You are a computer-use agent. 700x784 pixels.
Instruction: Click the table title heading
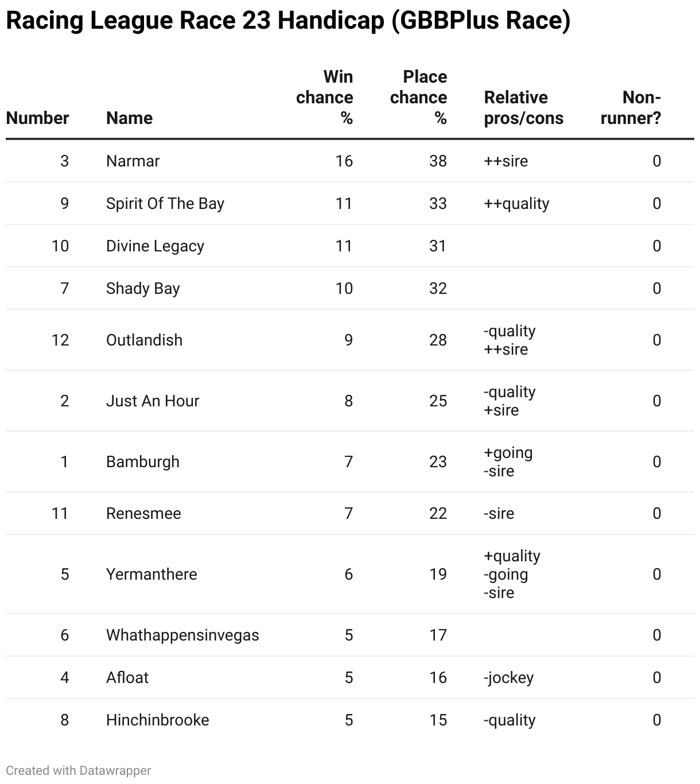pos(288,21)
